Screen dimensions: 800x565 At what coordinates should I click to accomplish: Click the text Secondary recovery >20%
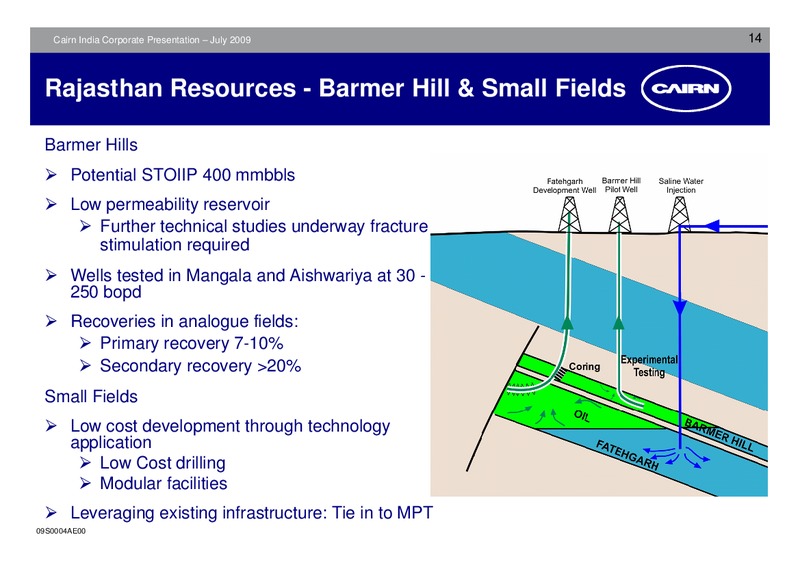(201, 366)
